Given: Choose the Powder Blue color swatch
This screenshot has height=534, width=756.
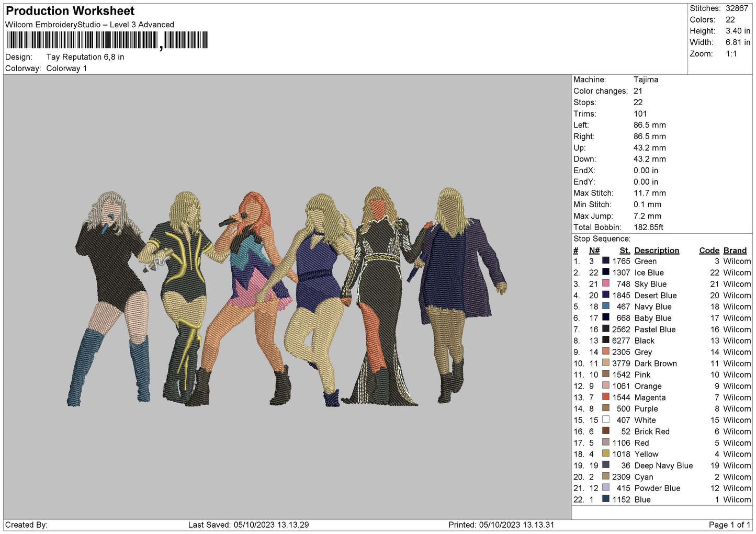Looking at the screenshot, I should (605, 487).
